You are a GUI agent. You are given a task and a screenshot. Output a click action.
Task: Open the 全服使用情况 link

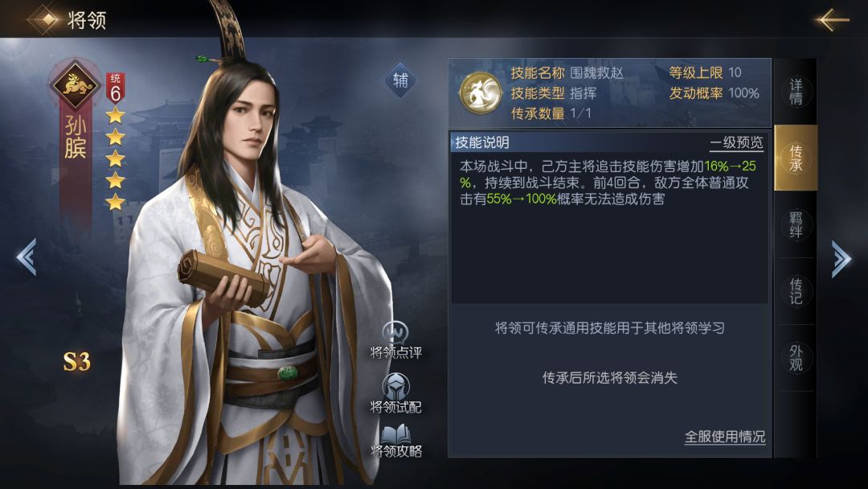725,437
